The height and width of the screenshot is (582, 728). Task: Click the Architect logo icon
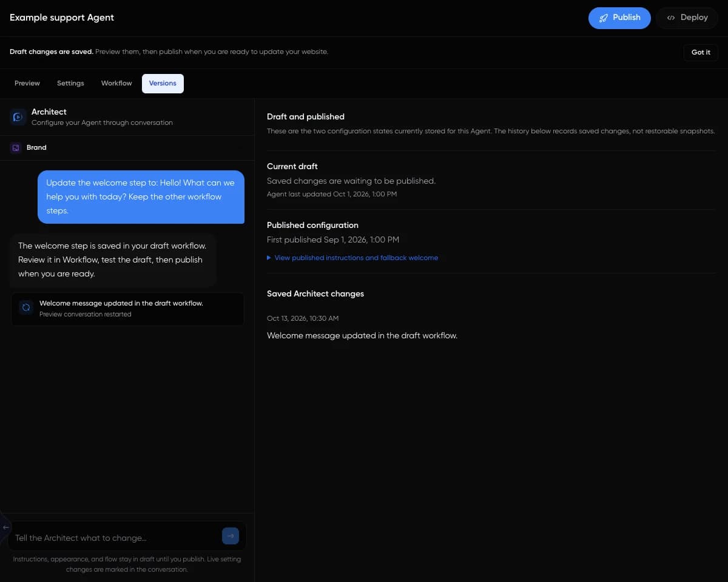point(18,116)
